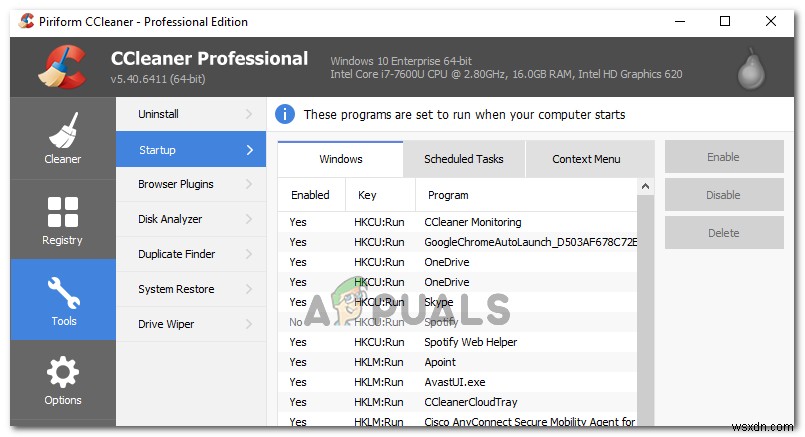This screenshot has width=805, height=437.
Task: Switch to the Scheduled Tasks tab
Action: coord(463,158)
